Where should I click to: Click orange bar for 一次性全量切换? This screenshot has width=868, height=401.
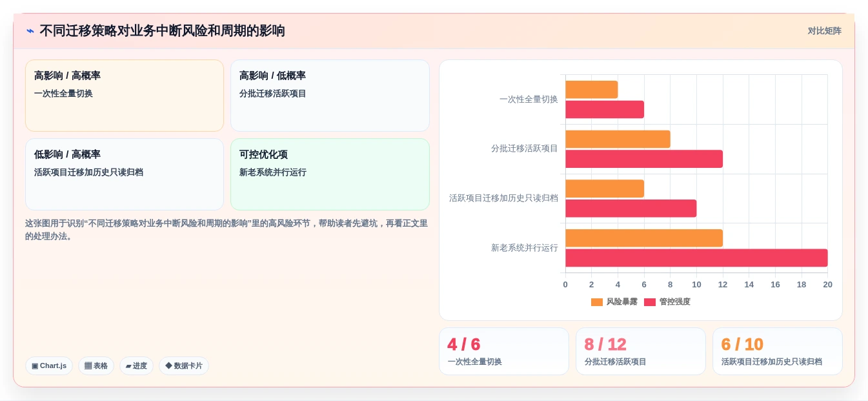pyautogui.click(x=592, y=90)
